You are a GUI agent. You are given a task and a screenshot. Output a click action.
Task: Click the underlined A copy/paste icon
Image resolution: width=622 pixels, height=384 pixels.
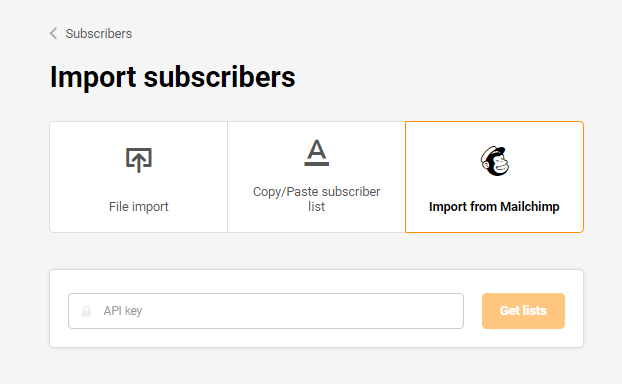pos(317,152)
